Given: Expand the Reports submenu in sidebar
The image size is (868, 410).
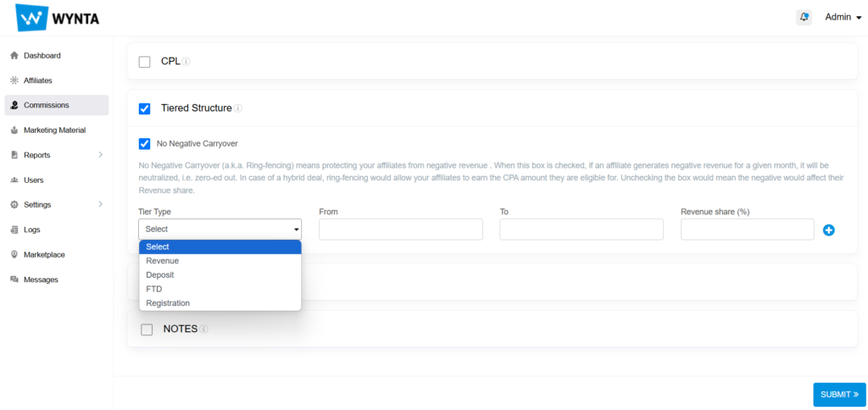Looking at the screenshot, I should tap(100, 155).
